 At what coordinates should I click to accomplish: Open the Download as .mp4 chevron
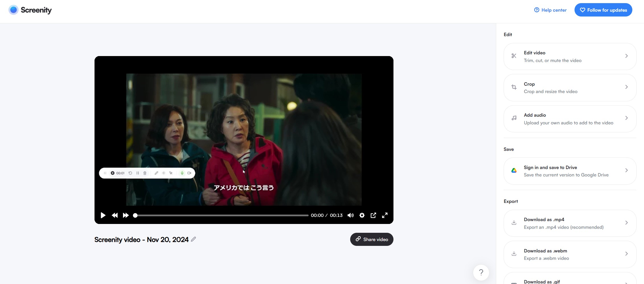click(626, 223)
